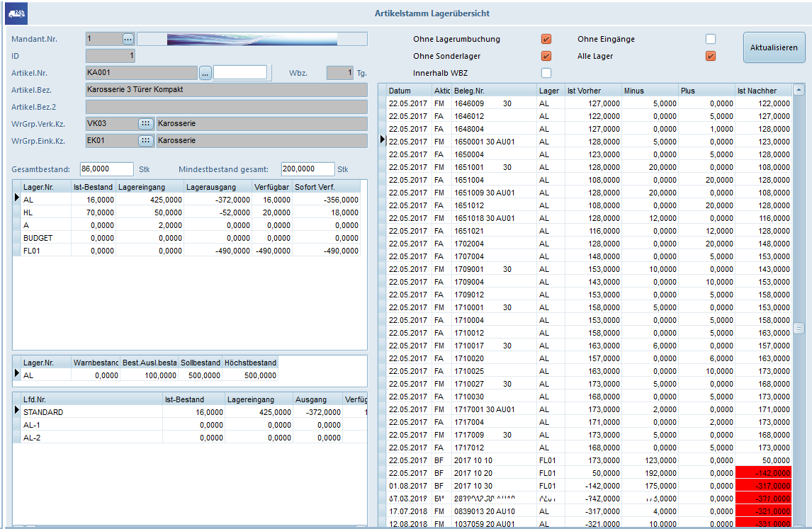Open the WrGrp.Eink.Kz. selection grid button
Viewport: 812px width, 529px height.
click(x=146, y=140)
